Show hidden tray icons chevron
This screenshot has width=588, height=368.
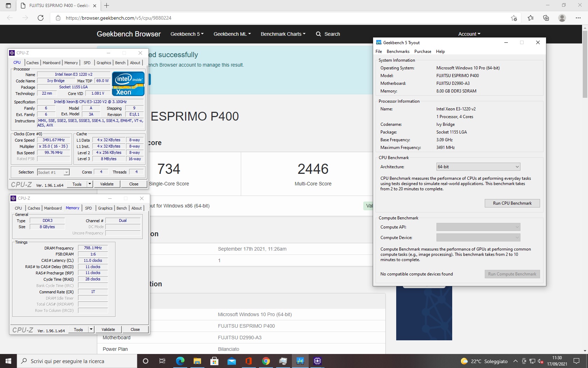pyautogui.click(x=515, y=361)
